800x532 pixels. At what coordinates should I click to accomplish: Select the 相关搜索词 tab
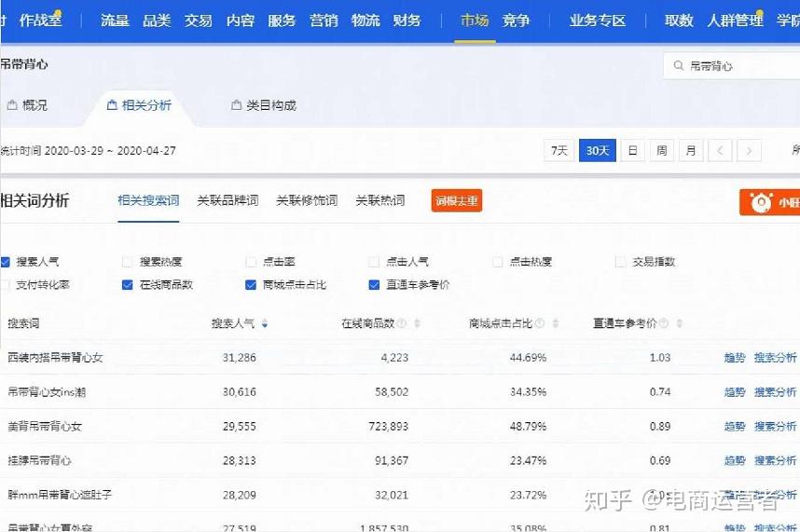click(x=148, y=200)
